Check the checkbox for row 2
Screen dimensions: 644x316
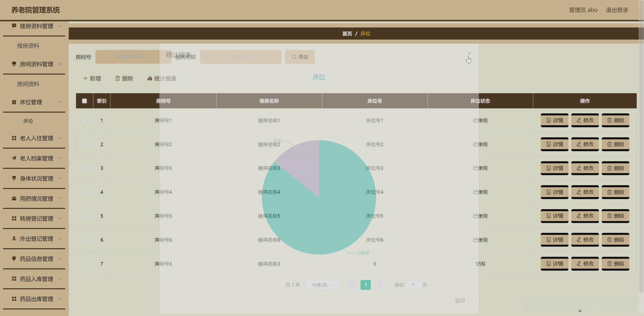(x=84, y=144)
